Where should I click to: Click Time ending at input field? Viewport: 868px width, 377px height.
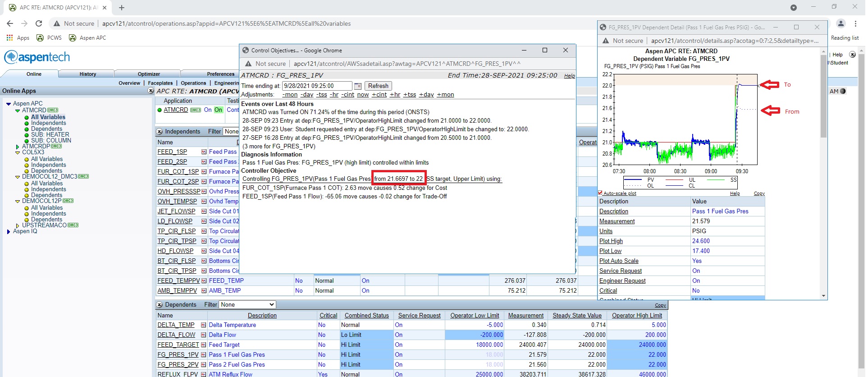tap(317, 86)
